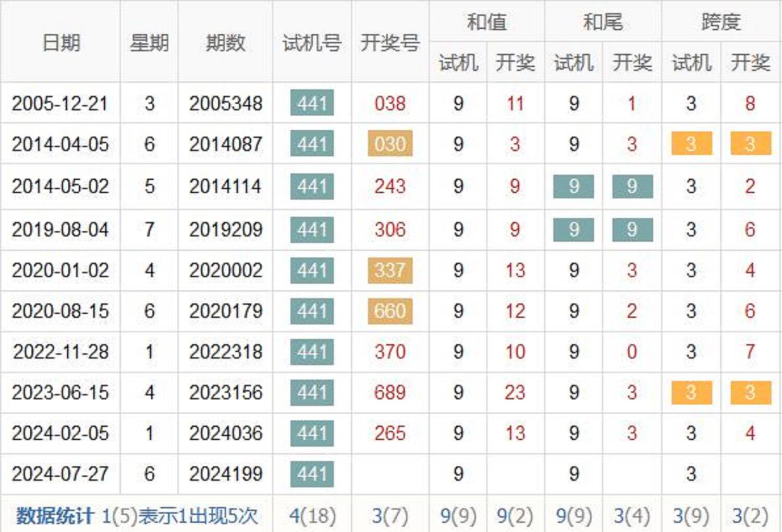Screen dimensions: 782x532
Task: Click the 日期 column header
Action: point(61,42)
